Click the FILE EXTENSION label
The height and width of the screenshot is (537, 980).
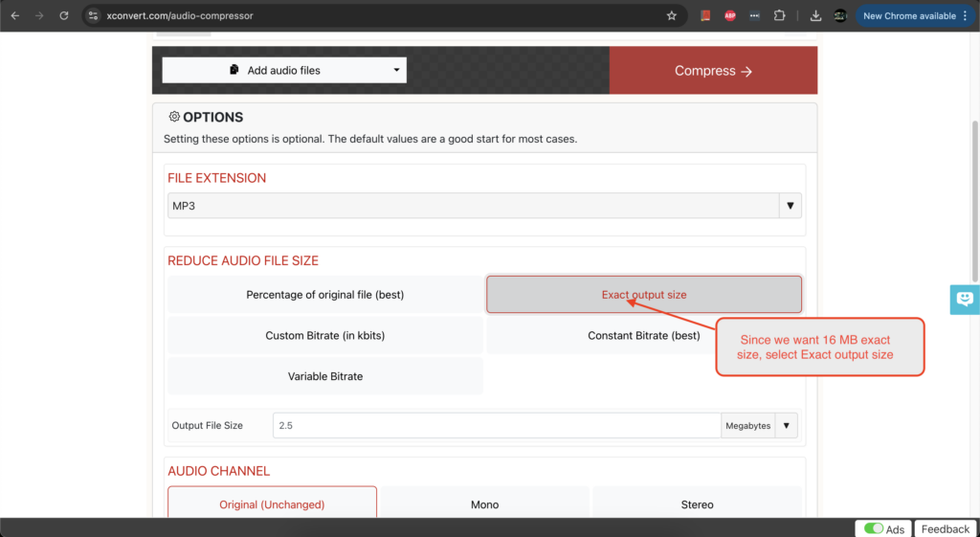(x=217, y=177)
